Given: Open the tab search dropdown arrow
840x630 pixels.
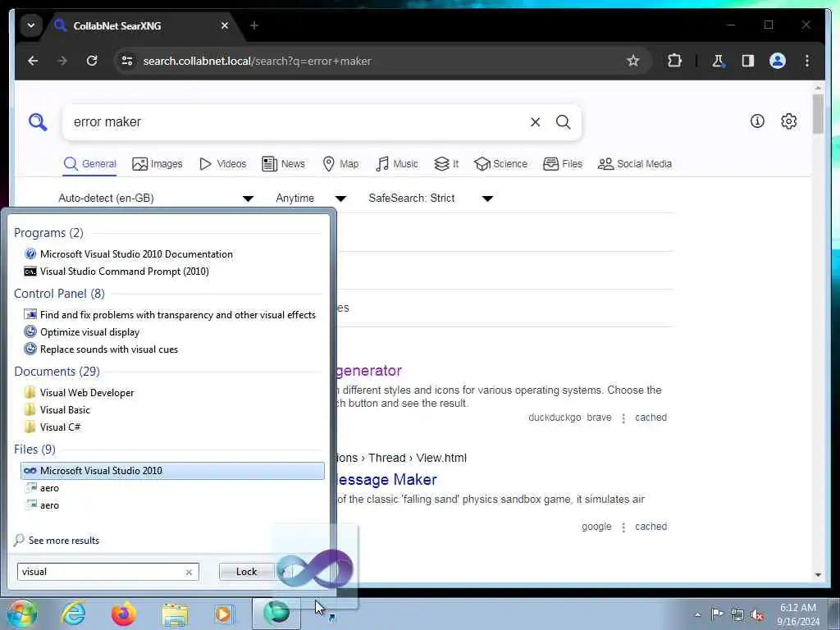Looking at the screenshot, I should pos(31,25).
